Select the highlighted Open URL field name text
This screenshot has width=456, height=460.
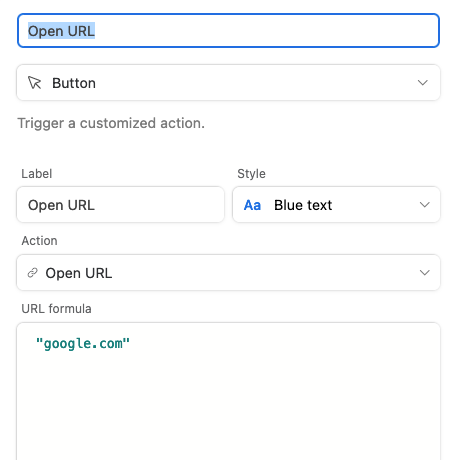pyautogui.click(x=61, y=31)
